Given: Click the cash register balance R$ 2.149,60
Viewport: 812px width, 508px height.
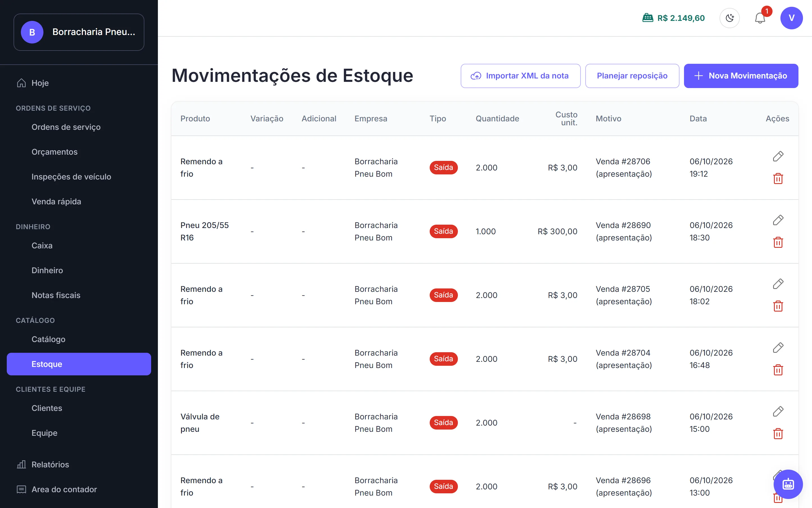Looking at the screenshot, I should point(673,18).
